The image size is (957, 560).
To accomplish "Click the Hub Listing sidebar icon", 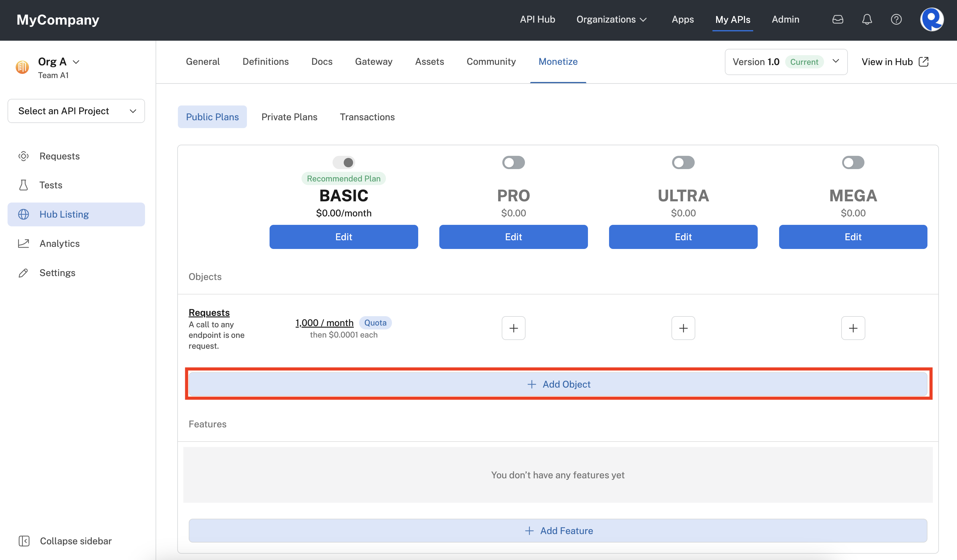I will click(23, 214).
